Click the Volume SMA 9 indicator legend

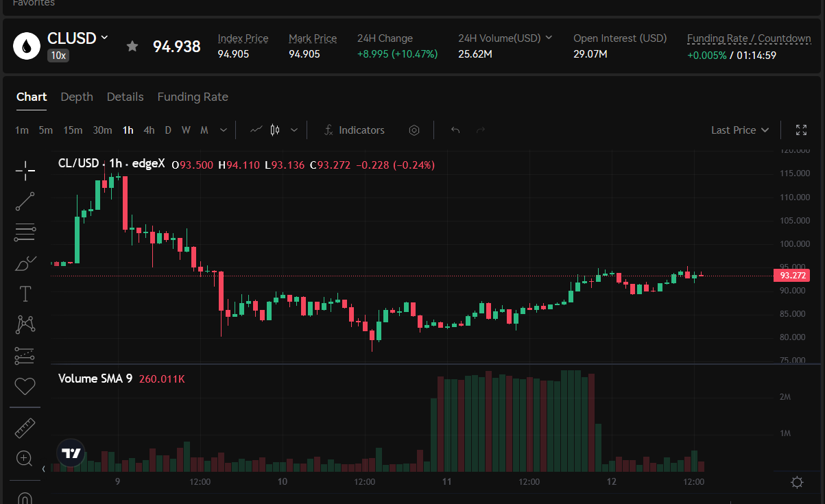[95, 379]
